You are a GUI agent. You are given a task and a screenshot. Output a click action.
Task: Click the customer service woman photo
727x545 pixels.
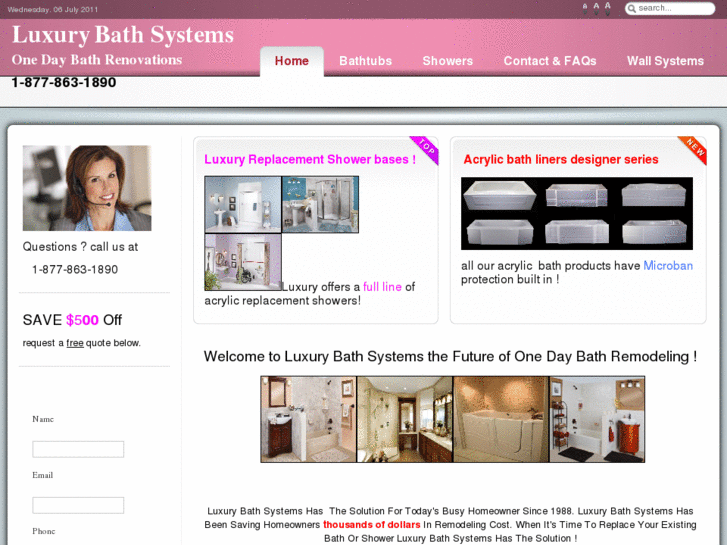pos(87,188)
